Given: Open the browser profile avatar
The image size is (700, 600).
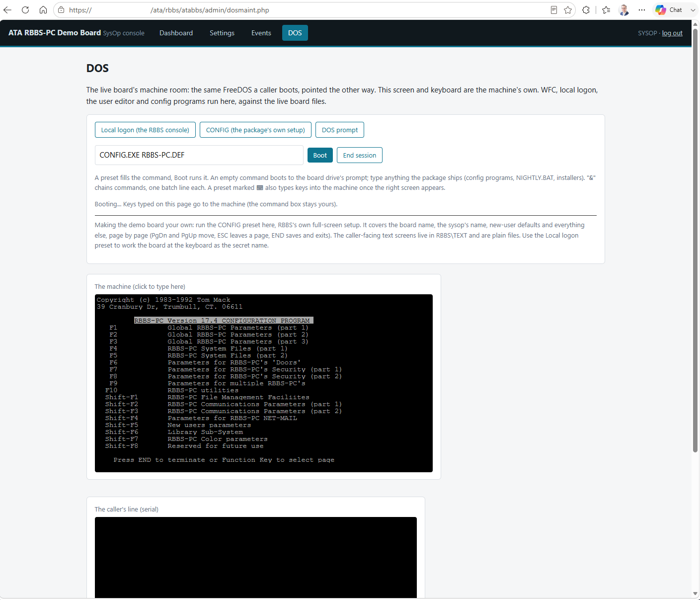Looking at the screenshot, I should click(624, 10).
